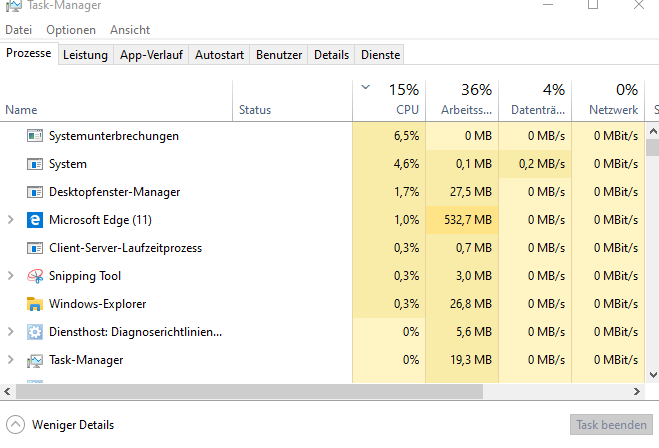Click the vertical scrollbar down arrow
The image size is (659, 448).
[x=653, y=374]
